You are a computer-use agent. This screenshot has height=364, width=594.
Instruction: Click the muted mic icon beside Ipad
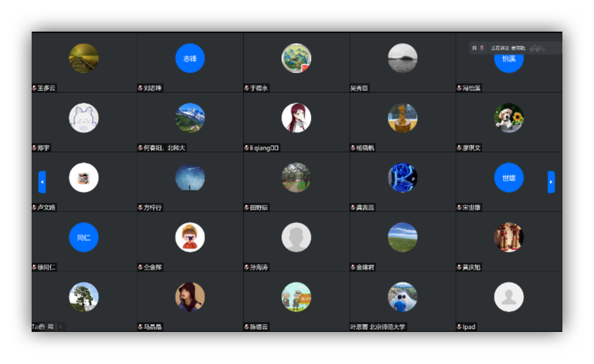(x=459, y=327)
